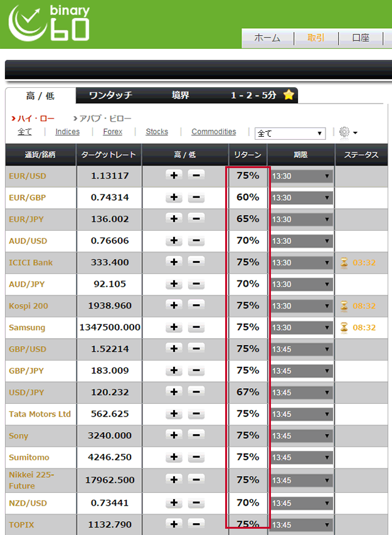392x535 pixels.
Task: Expand the 13:45 expiry dropdown for GBP/USD
Action: point(301,349)
